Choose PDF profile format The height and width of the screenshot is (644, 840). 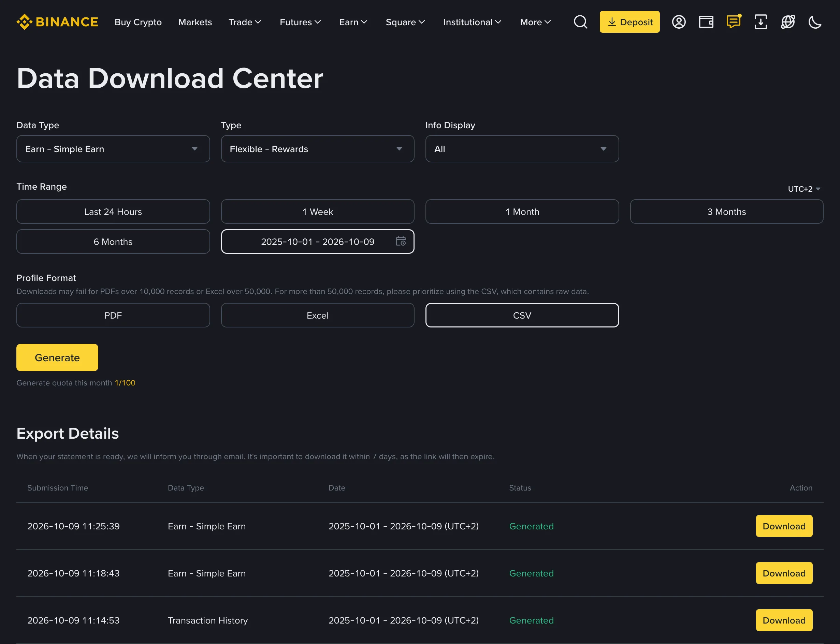click(113, 315)
